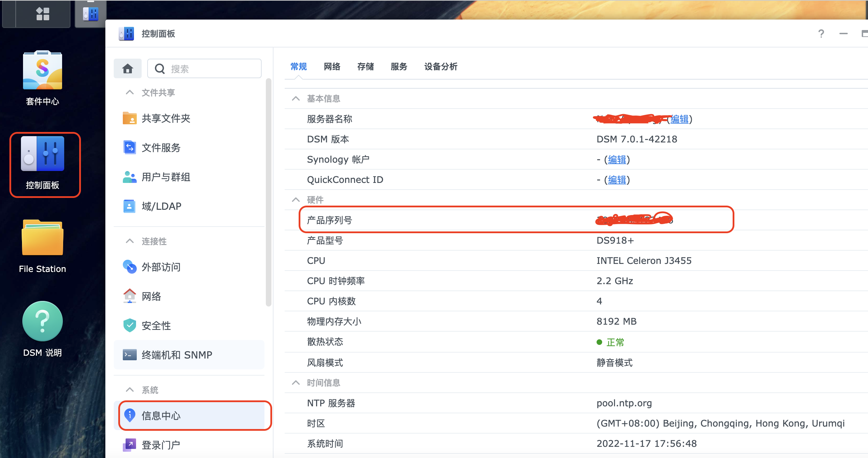The width and height of the screenshot is (868, 458).
Task: Click Control Panel taskbar icon
Action: [x=90, y=14]
